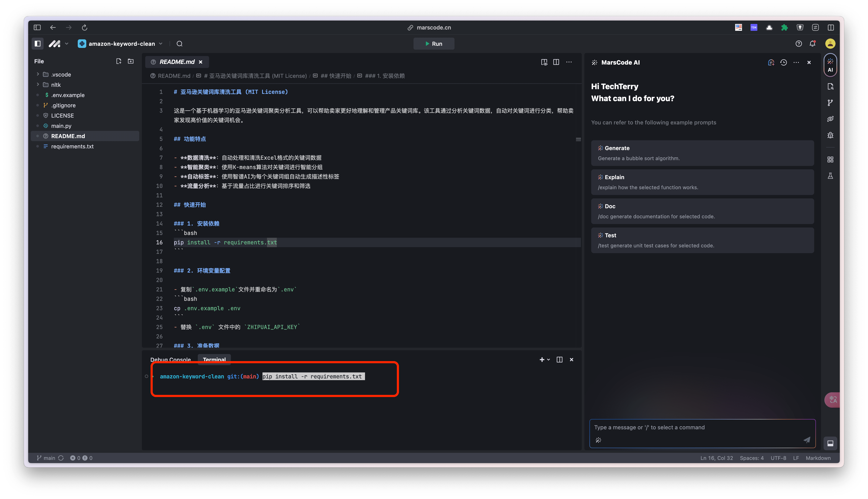Open requirements.txt in the file tree

(x=72, y=146)
